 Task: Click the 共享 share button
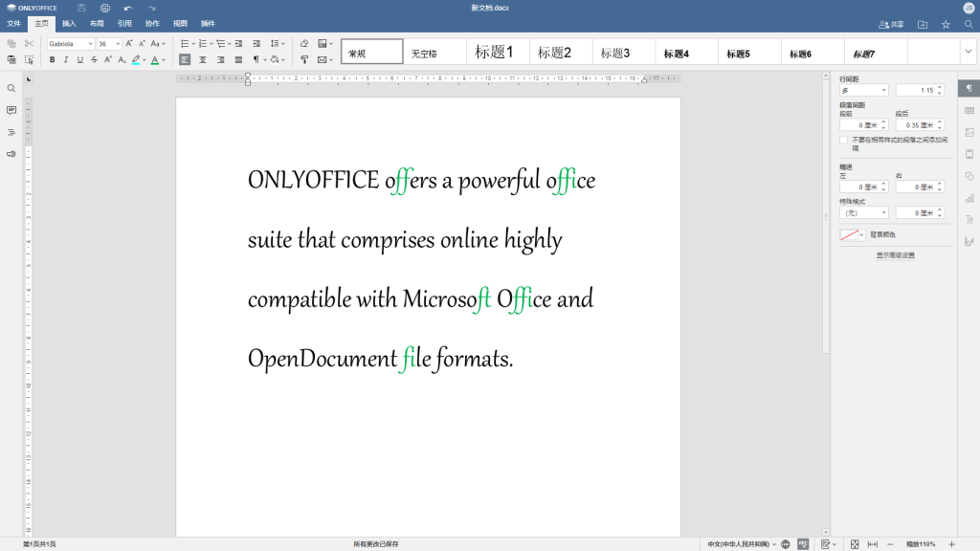pos(891,24)
